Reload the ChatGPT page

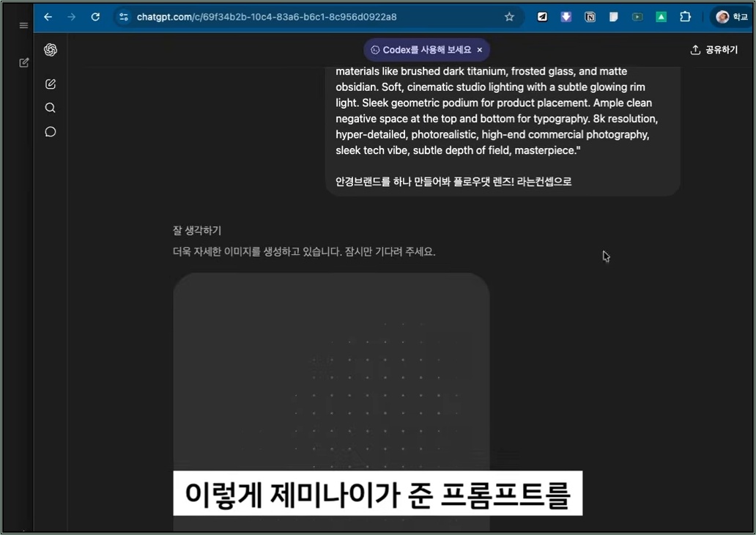tap(95, 17)
